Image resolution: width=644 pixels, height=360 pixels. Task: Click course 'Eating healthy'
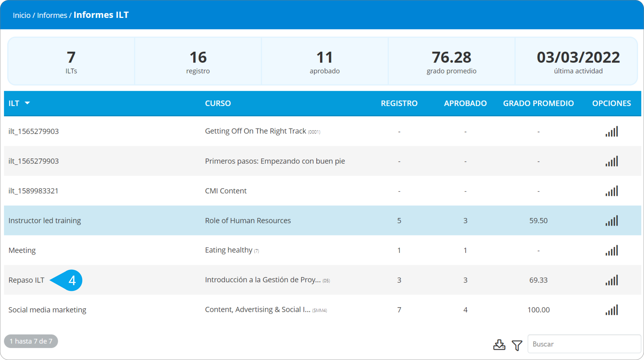tap(229, 250)
